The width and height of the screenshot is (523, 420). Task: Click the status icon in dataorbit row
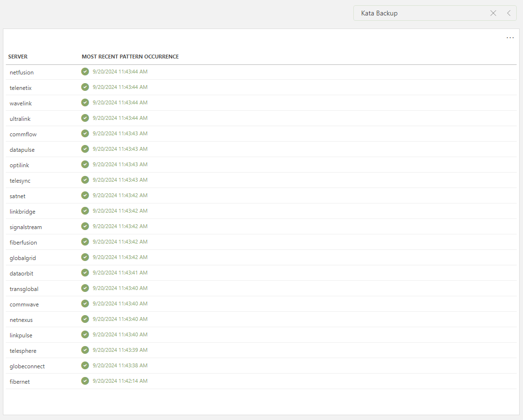coord(85,273)
